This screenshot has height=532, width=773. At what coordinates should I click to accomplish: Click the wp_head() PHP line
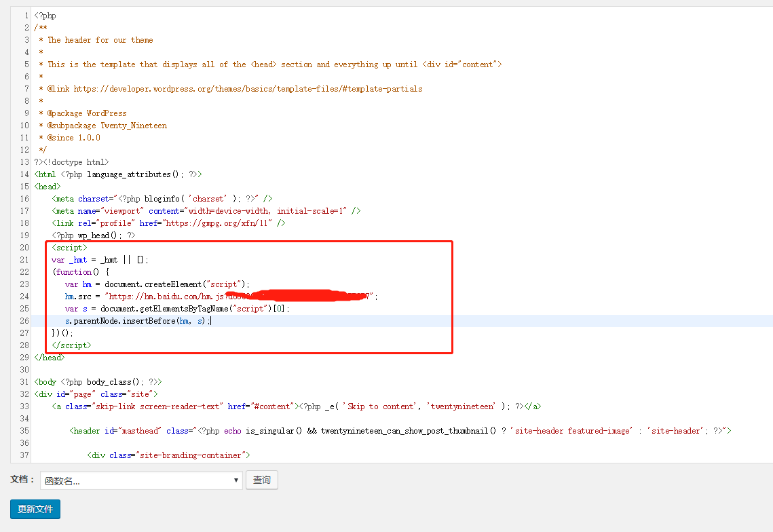pyautogui.click(x=93, y=235)
